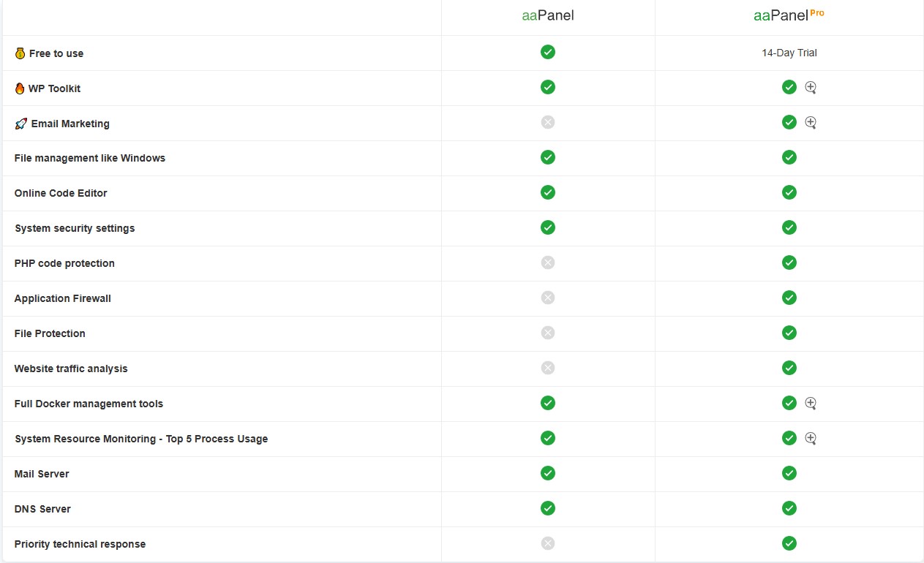Click grey cross for aaPanel PHP code protection
Screen dimensions: 924x563
pos(548,262)
